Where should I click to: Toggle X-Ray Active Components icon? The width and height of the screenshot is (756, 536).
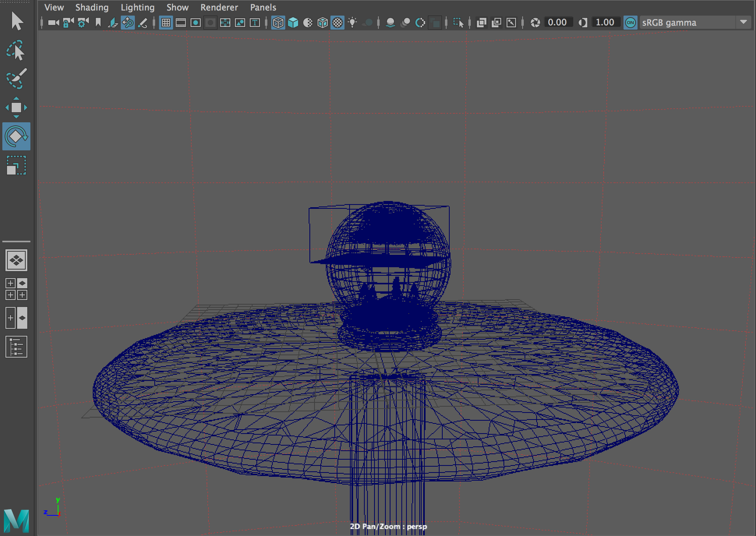coord(496,23)
